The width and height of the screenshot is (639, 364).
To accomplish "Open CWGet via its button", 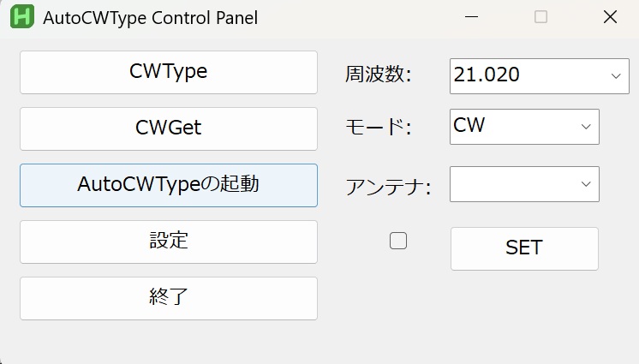I will [169, 128].
